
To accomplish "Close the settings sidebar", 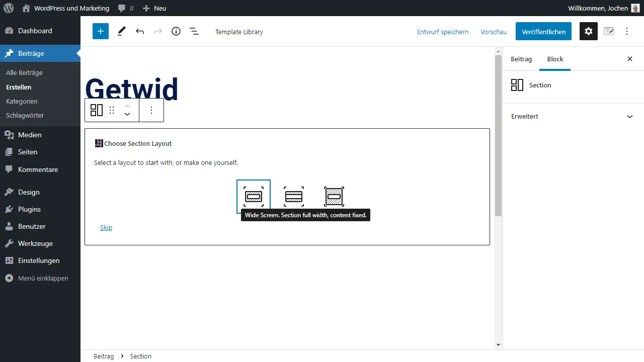I will [630, 59].
